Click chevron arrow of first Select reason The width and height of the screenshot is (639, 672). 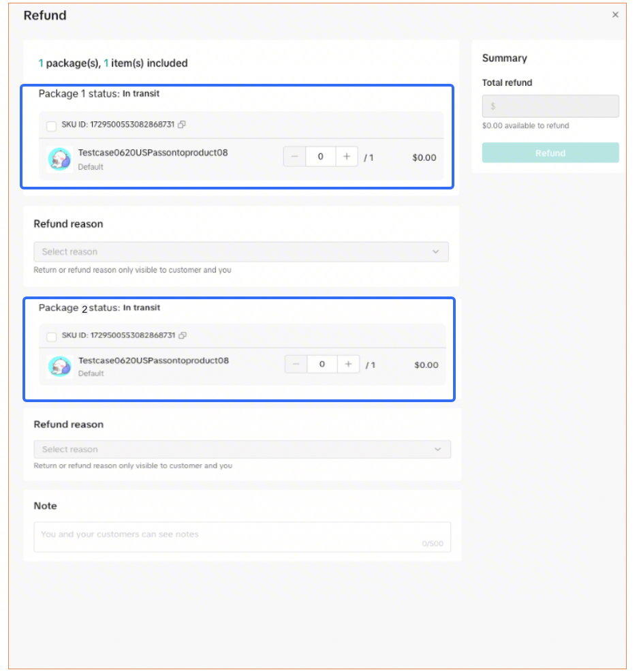(436, 251)
